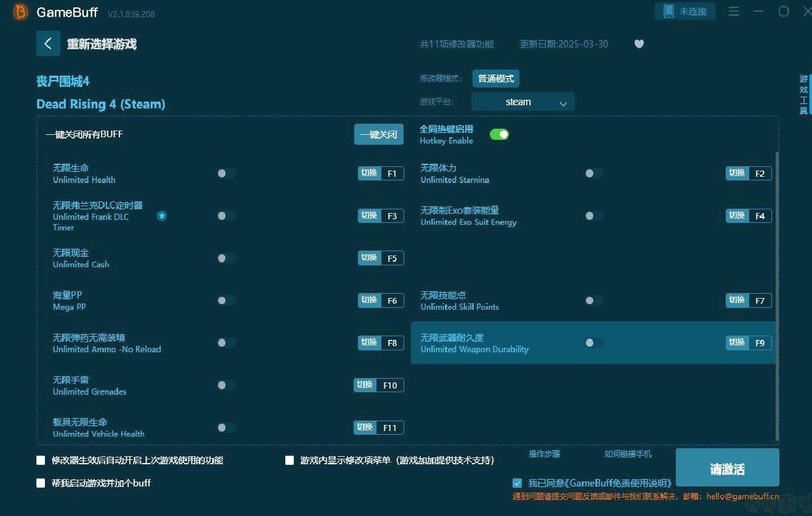Click the F10 hotkey switch button

click(379, 385)
